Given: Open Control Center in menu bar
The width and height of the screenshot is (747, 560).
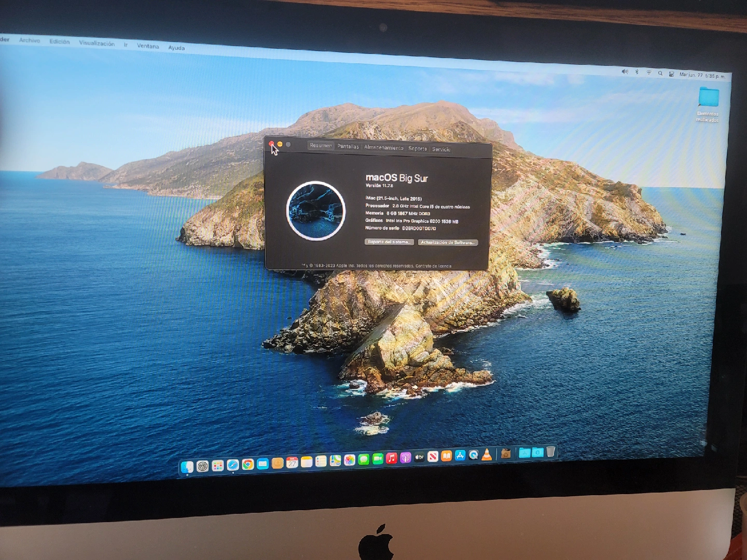Looking at the screenshot, I should click(671, 74).
